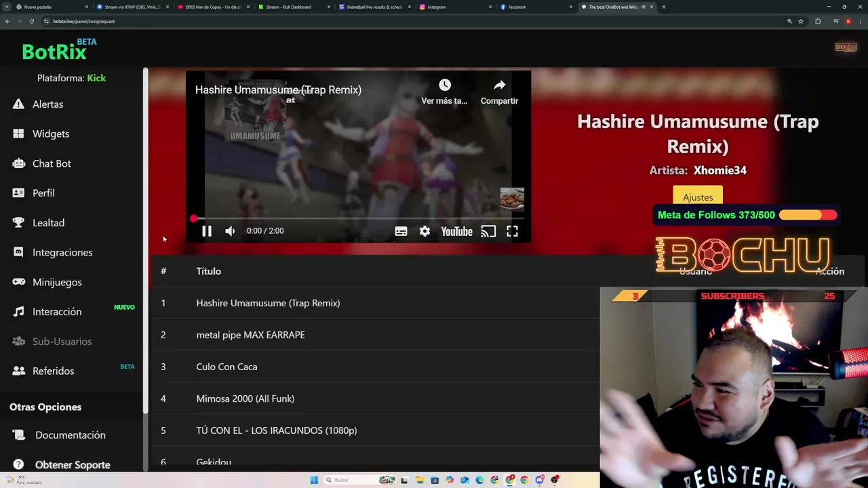The image size is (868, 488).
Task: Select song row Mimosa 2000 (All Funk)
Action: pos(374,399)
